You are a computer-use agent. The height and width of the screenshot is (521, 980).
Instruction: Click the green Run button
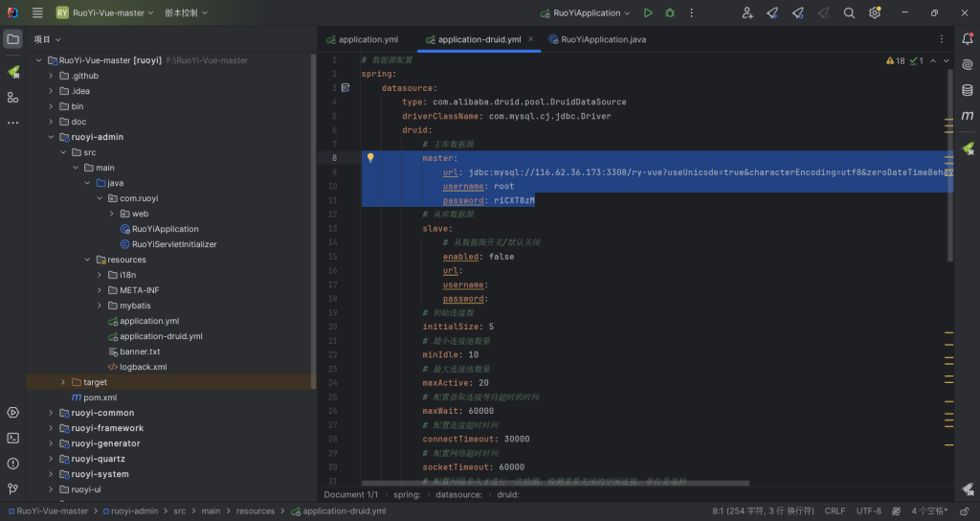(x=648, y=13)
